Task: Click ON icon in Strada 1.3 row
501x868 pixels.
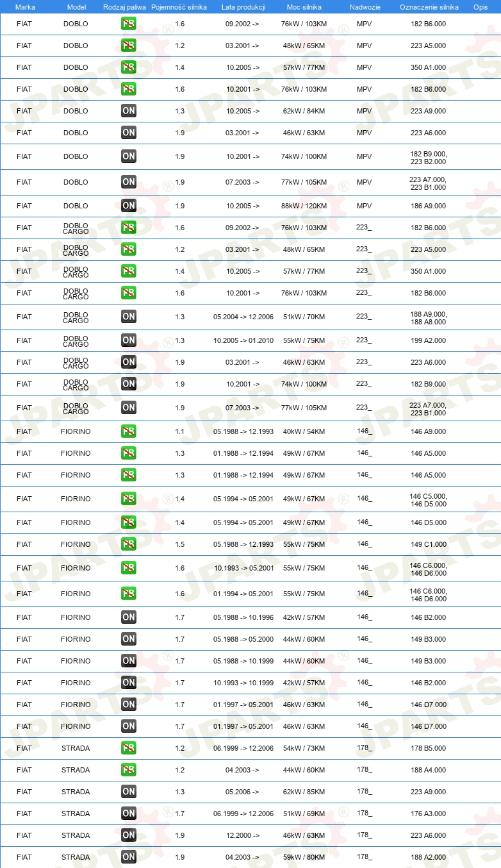Action: pyautogui.click(x=129, y=792)
